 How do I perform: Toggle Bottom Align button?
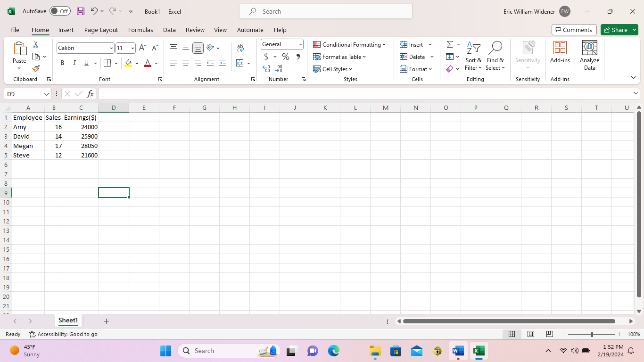pos(198,48)
